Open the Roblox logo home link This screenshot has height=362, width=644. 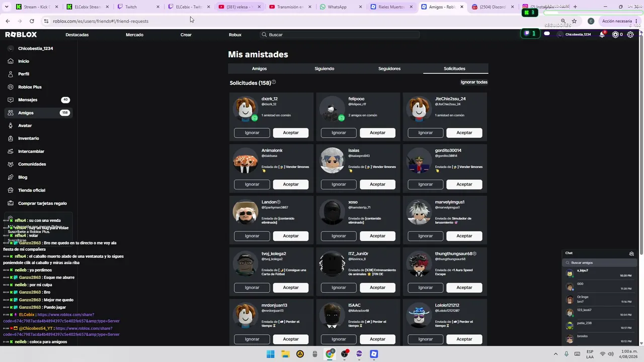[21, 35]
